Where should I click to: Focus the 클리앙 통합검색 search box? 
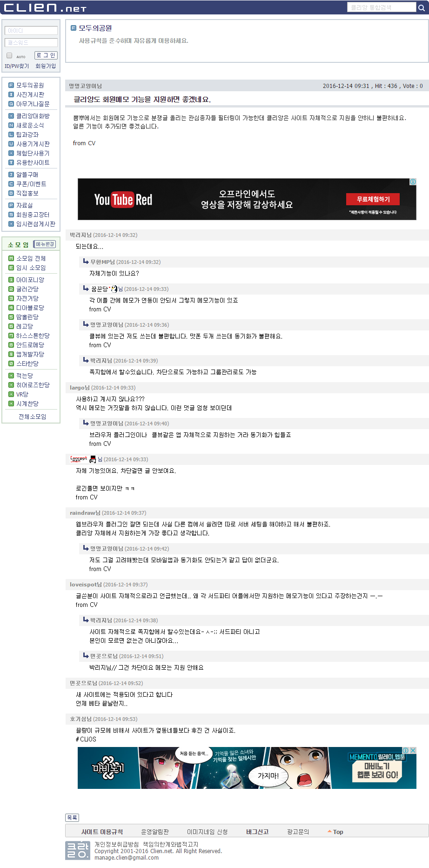(382, 7)
